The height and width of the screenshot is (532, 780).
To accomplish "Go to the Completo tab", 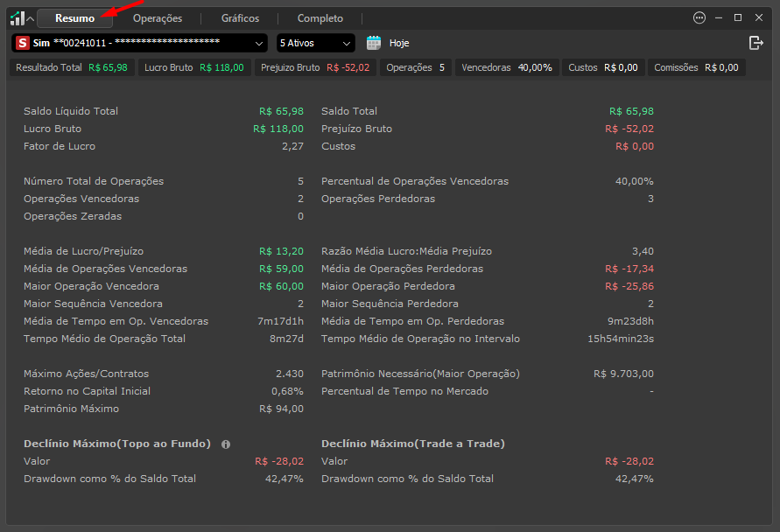I will click(320, 18).
